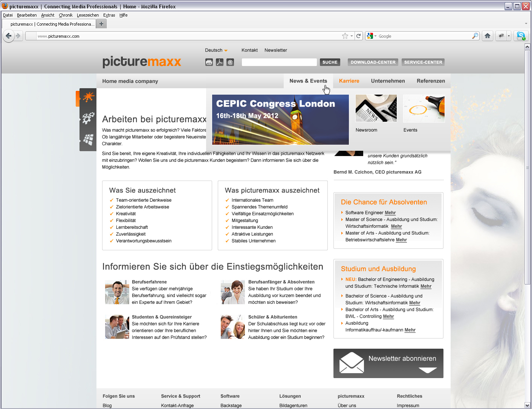Click the website search input field
The height and width of the screenshot is (409, 532).
coord(279,62)
